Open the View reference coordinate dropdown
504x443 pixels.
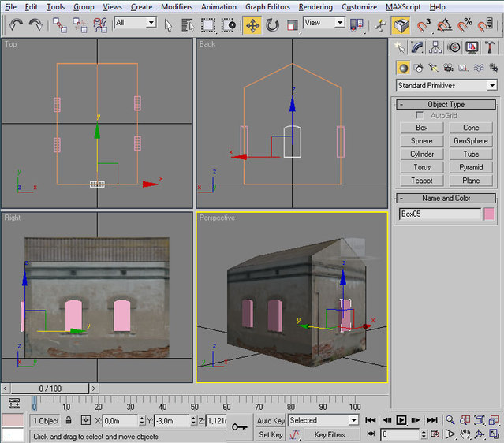coord(324,23)
